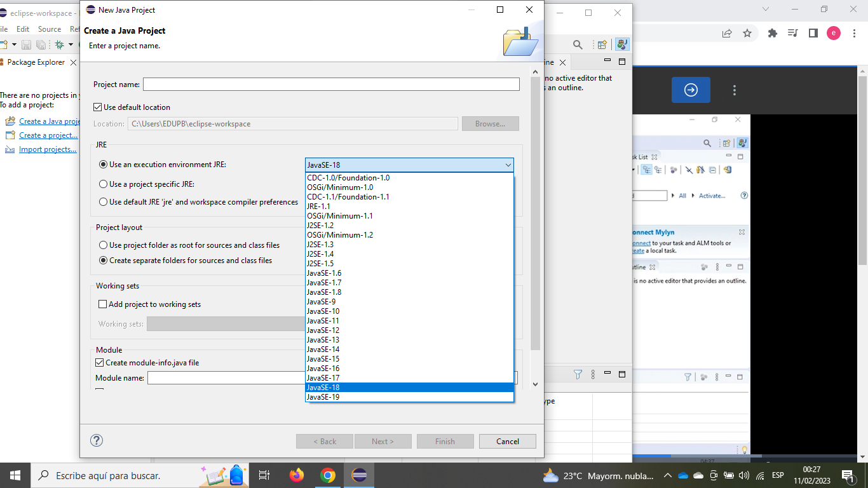The height and width of the screenshot is (488, 868).
Task: Choose J2SE-1.5 from the dropdown list
Action: 409,264
